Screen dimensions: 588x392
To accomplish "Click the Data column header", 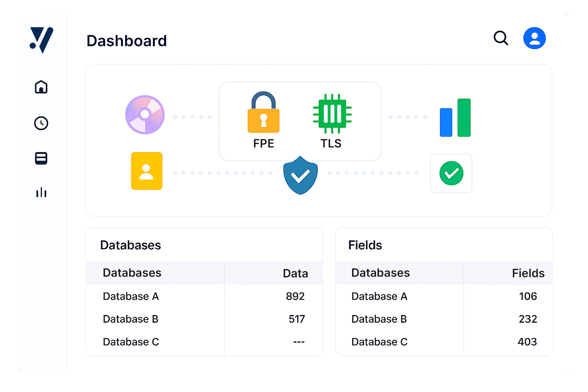I will (x=295, y=273).
